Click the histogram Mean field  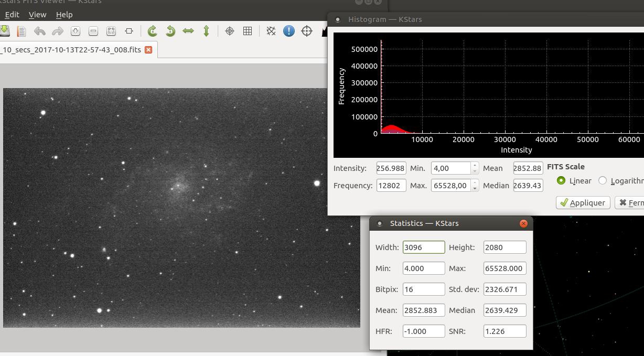tap(528, 168)
